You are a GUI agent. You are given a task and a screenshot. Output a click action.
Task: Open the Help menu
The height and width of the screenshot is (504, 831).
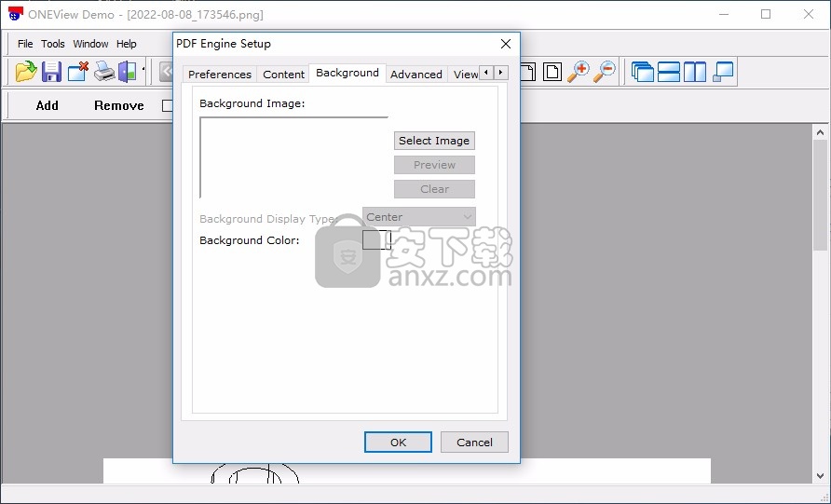pos(126,44)
